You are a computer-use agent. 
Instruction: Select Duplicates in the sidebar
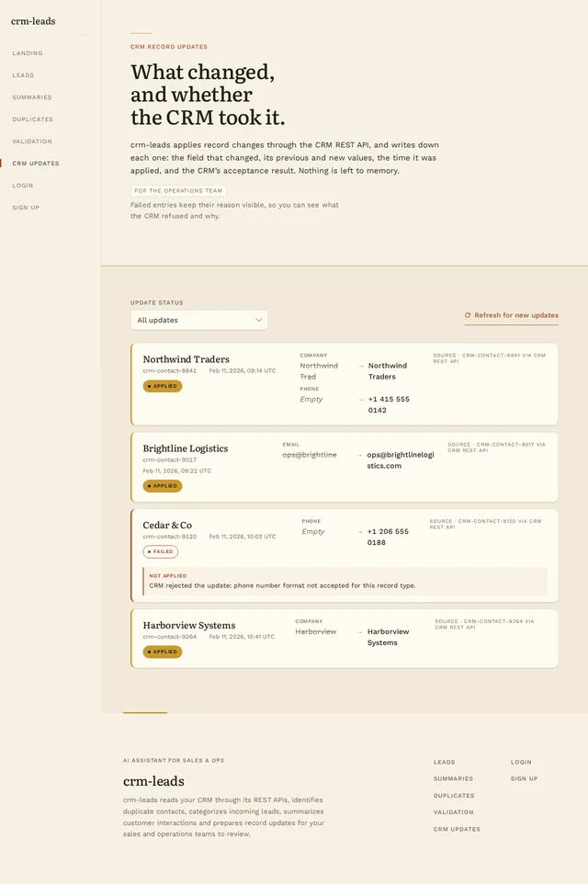(33, 119)
